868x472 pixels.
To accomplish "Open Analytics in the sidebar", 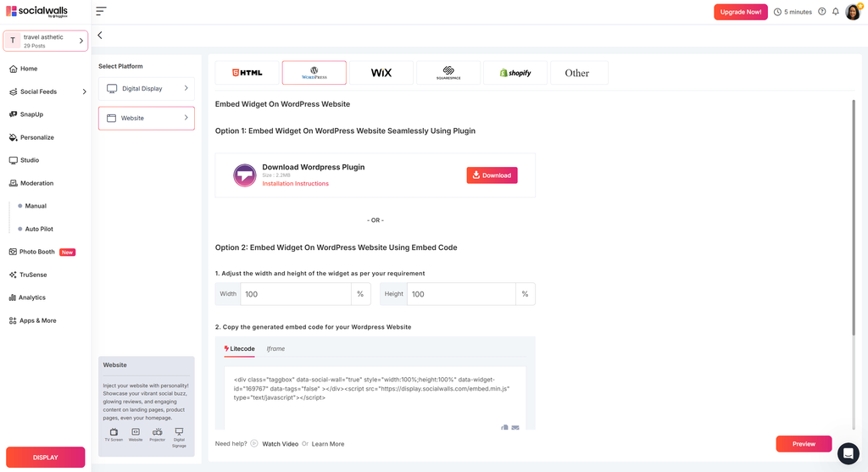I will tap(27, 297).
